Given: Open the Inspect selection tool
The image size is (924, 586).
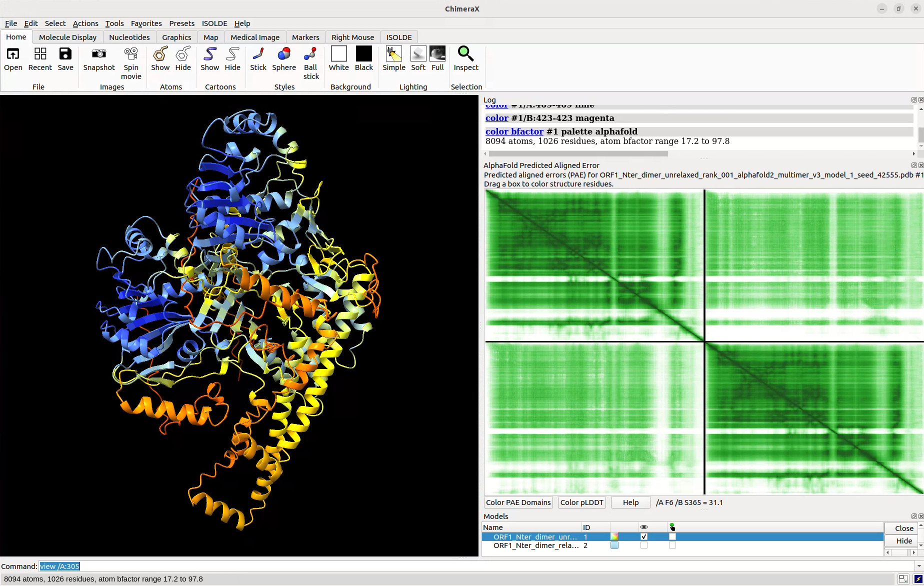Looking at the screenshot, I should coord(466,54).
